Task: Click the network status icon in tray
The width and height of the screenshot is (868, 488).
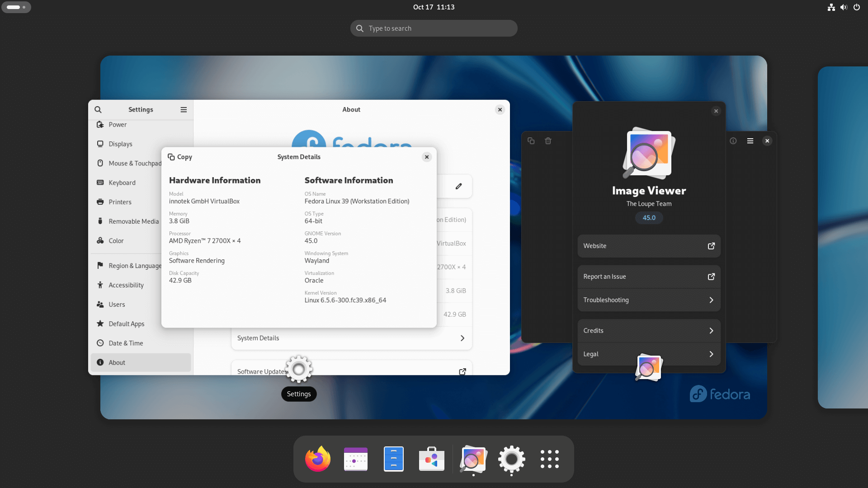Action: tap(831, 7)
